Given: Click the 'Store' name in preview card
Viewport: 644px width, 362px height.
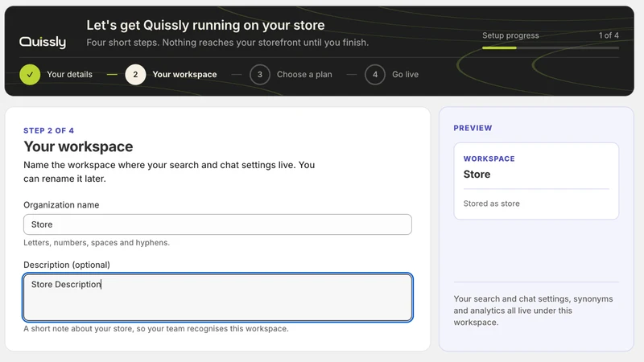Looking at the screenshot, I should tap(477, 175).
